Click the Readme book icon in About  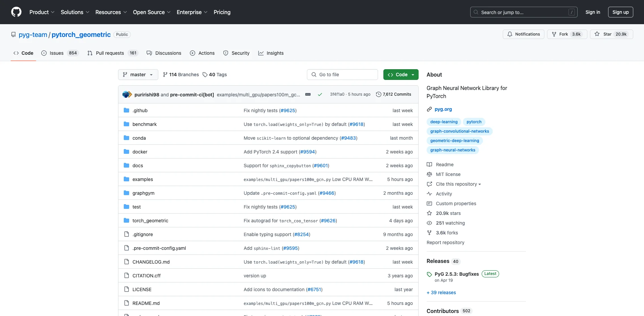pyautogui.click(x=429, y=165)
